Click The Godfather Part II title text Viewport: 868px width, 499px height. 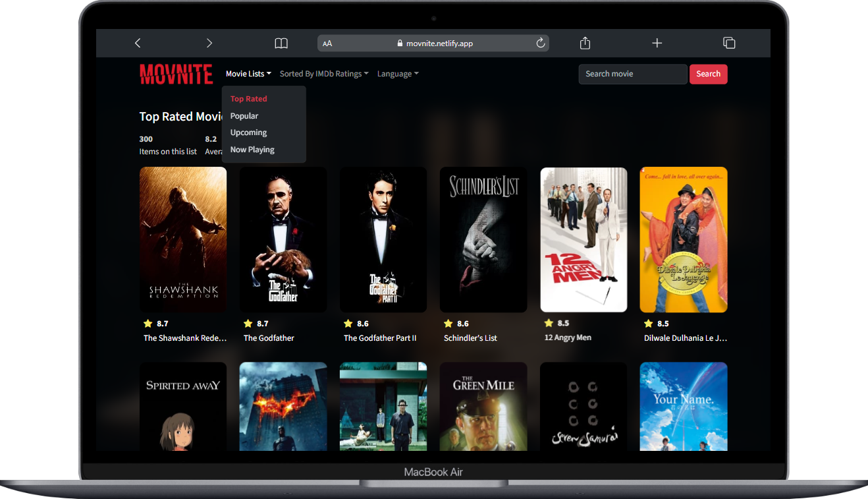point(380,338)
